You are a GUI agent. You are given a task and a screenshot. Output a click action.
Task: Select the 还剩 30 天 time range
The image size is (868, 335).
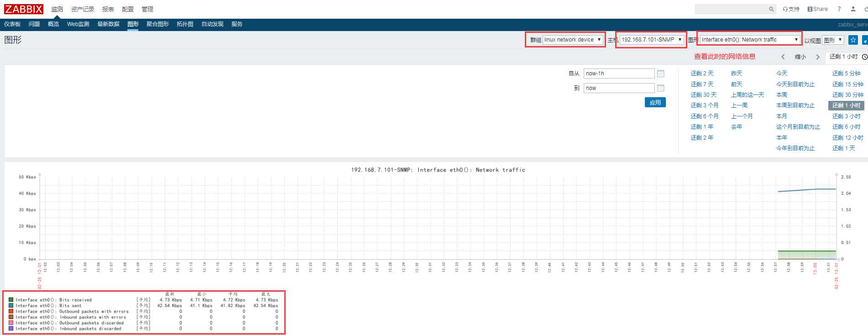click(704, 95)
